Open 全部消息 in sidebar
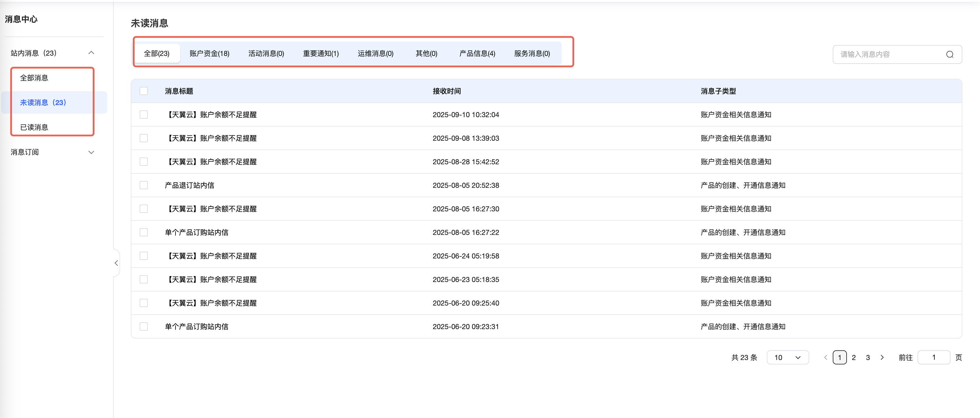This screenshot has width=980, height=418. click(34, 78)
